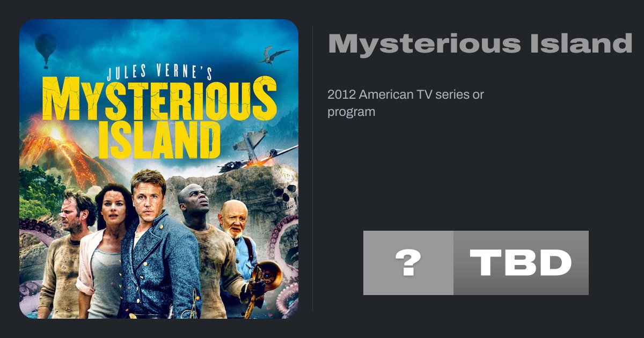Click the yellow ISLAND word on poster

click(x=159, y=138)
